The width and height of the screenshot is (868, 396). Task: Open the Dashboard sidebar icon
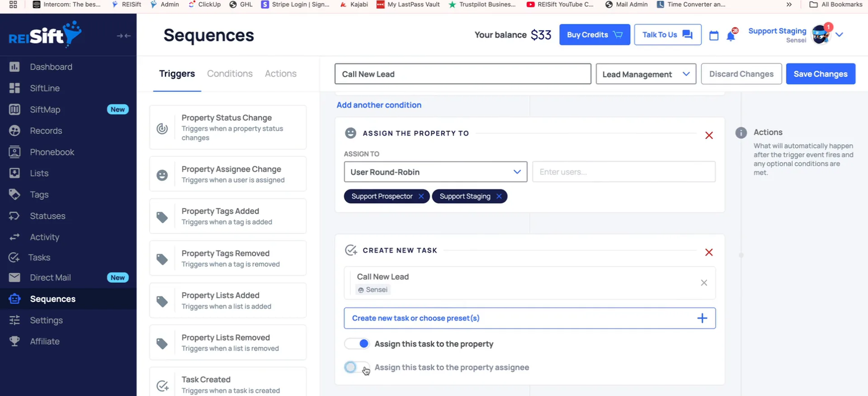pos(14,67)
